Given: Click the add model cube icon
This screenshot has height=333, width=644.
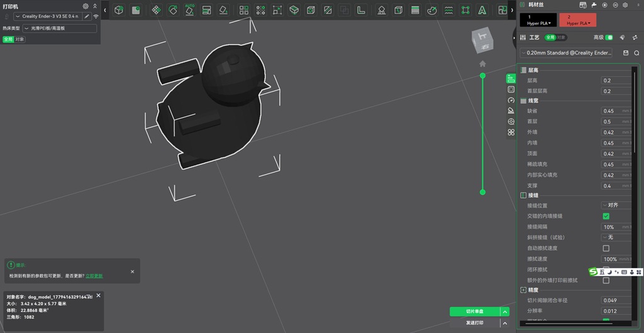Looking at the screenshot, I should [x=119, y=10].
